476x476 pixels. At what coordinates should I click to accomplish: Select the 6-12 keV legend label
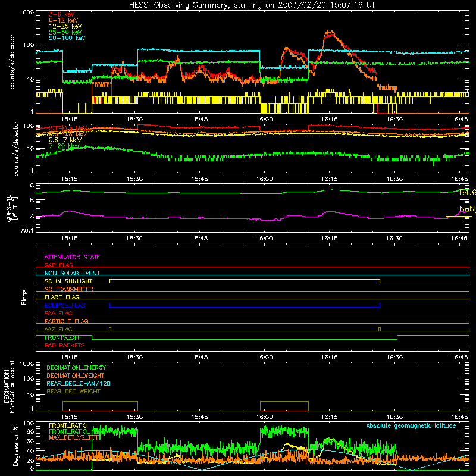[x=64, y=20]
